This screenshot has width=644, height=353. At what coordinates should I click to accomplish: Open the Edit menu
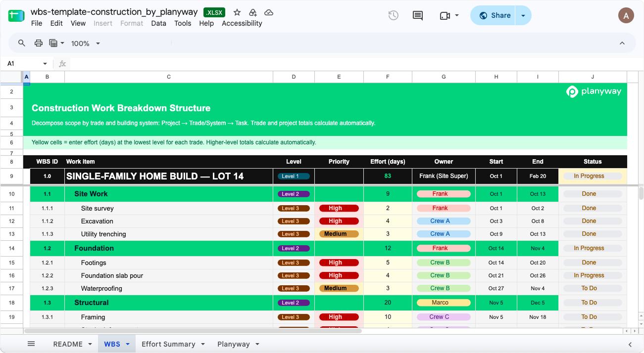pos(56,23)
